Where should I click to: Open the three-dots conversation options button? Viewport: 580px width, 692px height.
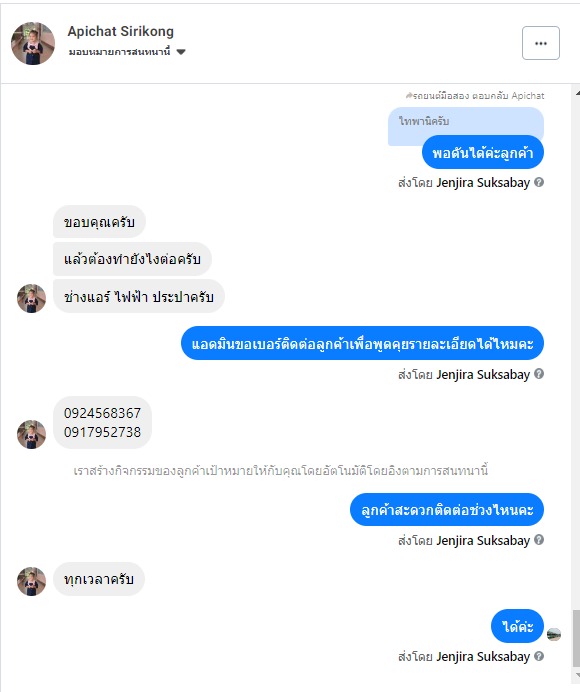pyautogui.click(x=541, y=43)
